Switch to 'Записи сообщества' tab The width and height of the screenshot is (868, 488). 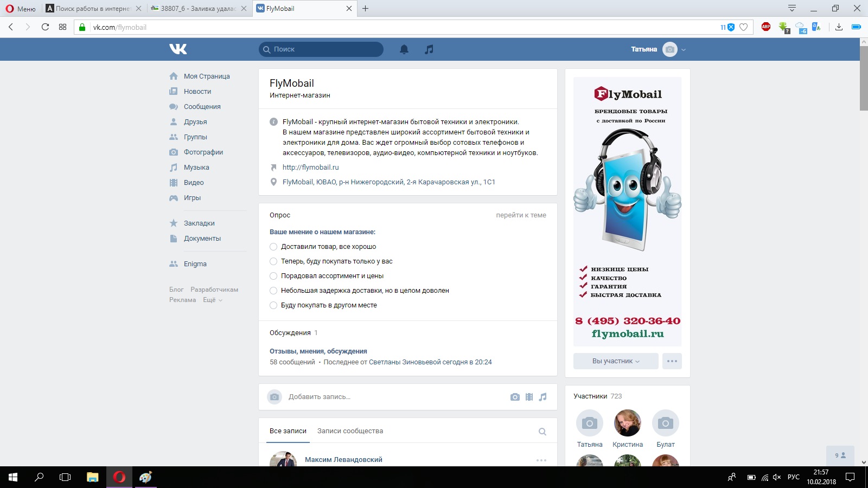tap(350, 431)
